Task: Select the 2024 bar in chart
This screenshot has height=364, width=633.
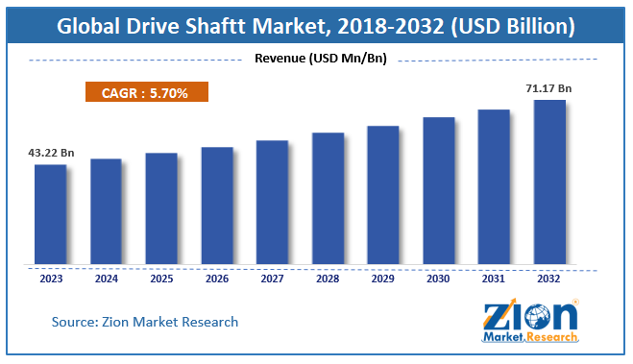Action: [107, 211]
